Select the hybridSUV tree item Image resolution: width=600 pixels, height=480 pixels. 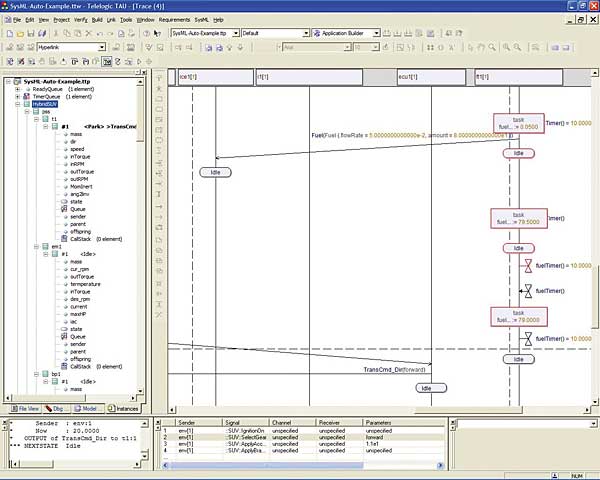pyautogui.click(x=44, y=104)
